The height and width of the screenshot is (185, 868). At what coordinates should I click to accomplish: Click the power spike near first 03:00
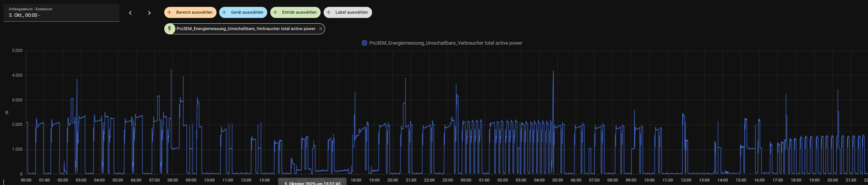point(77,80)
